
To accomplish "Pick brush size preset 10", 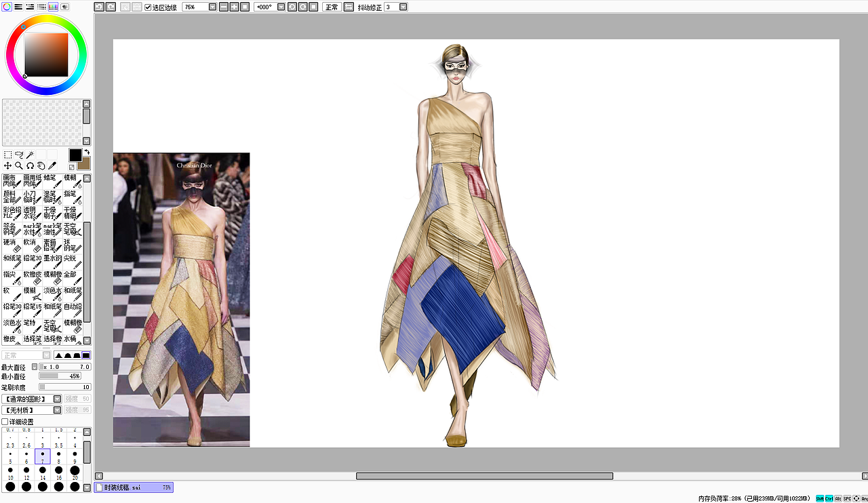I will [10, 472].
